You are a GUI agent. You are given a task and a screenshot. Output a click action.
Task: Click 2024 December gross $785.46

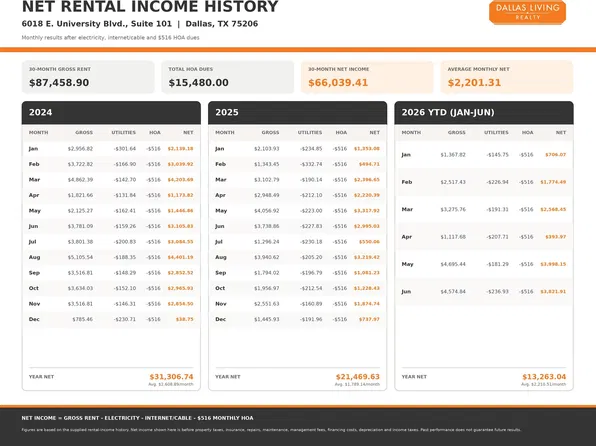[x=82, y=319]
